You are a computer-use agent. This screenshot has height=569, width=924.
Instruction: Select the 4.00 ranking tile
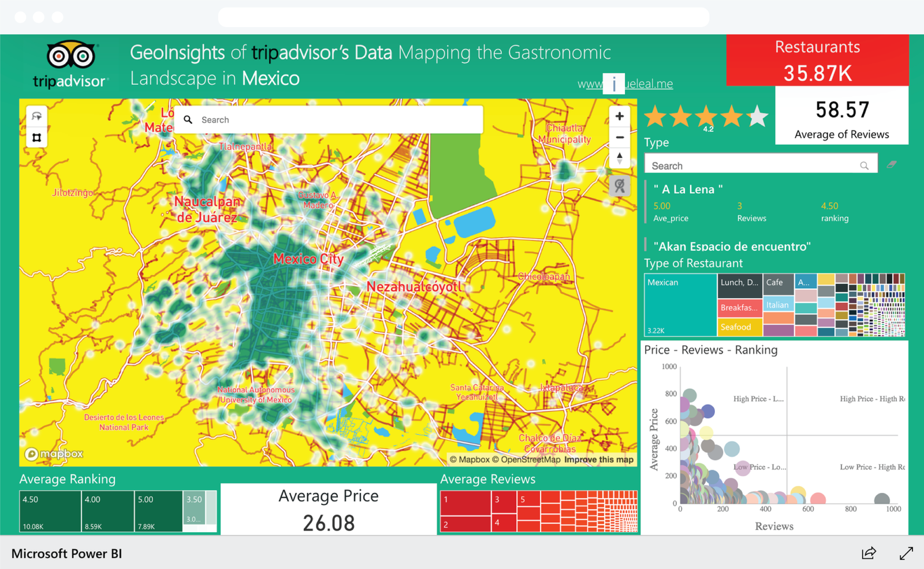coord(108,511)
